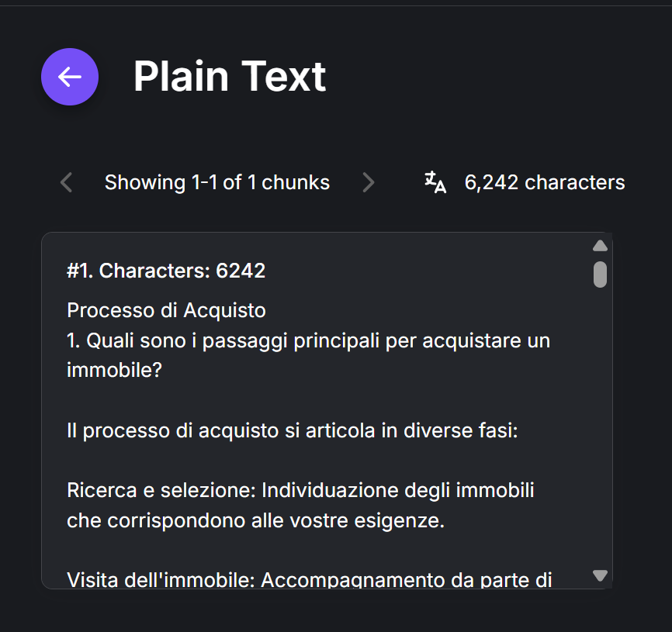
Task: Click the chunk box scrollbar thumb
Action: pos(600,275)
